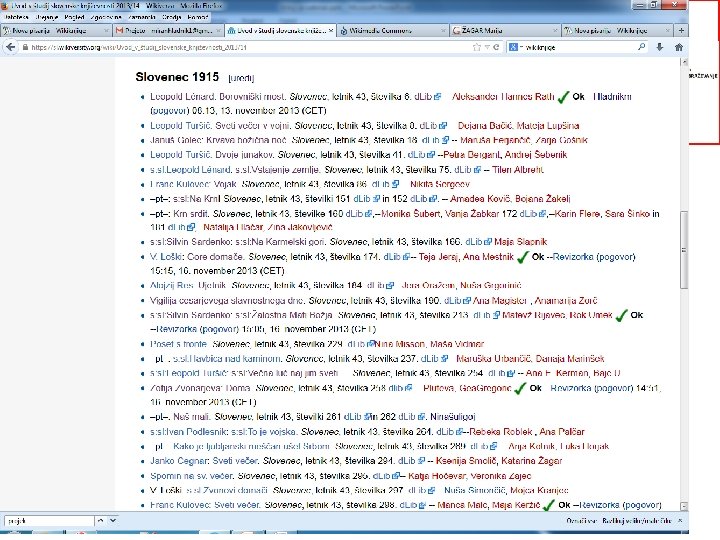The height and width of the screenshot is (540, 720).
Task: Open the Pomoč menu
Action: point(198,17)
